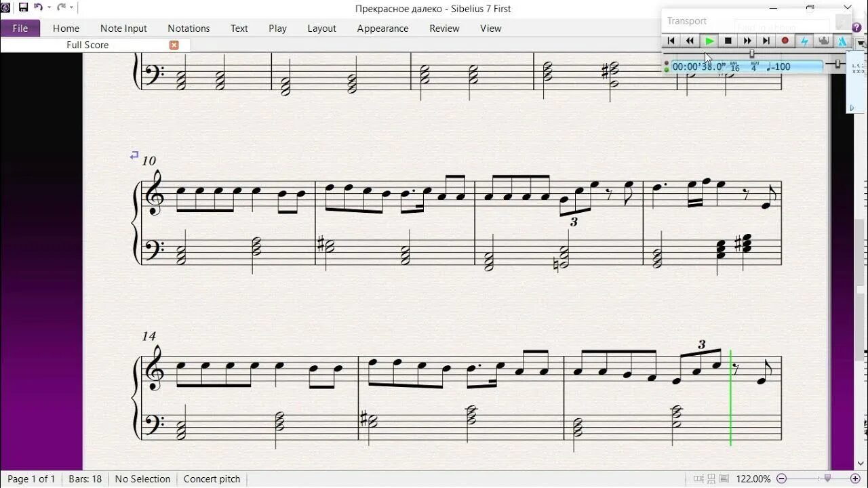Click the Rewind button in Transport

click(690, 41)
